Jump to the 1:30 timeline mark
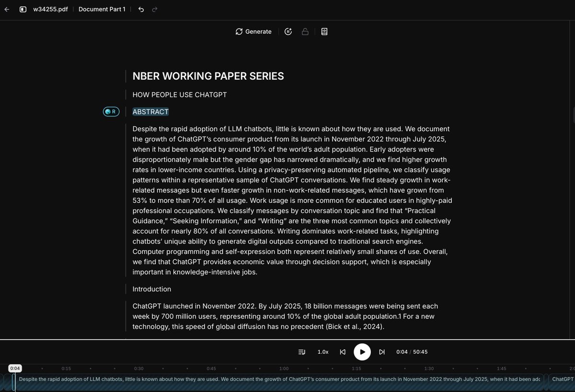The width and height of the screenshot is (575, 392). coord(428,369)
